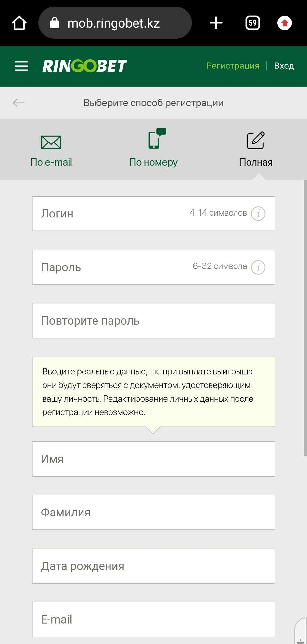Tap the envelope e-mail registration icon

point(51,142)
